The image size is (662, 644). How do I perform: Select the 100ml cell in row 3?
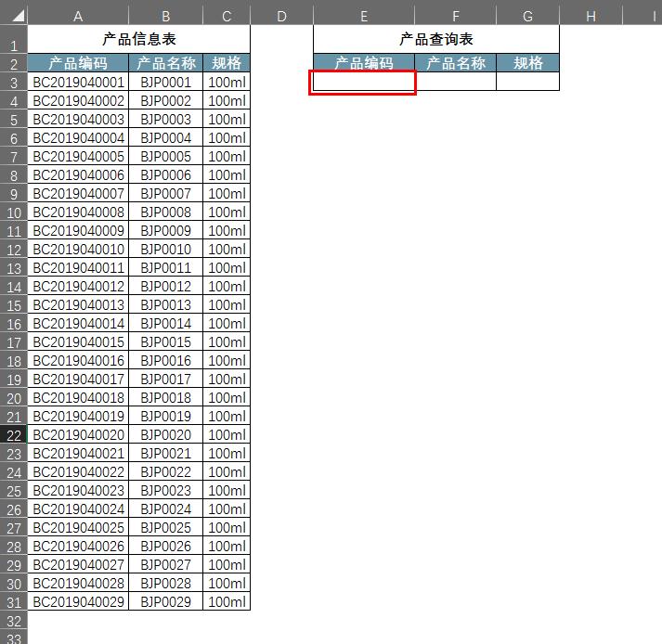(x=227, y=82)
